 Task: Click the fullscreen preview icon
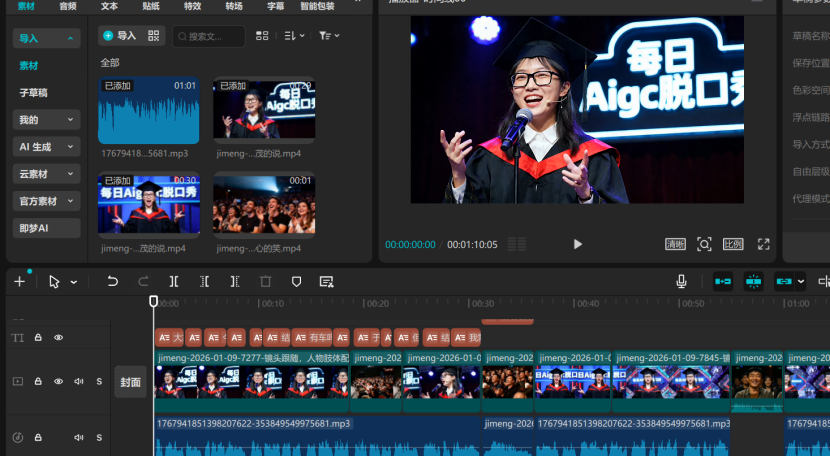(763, 244)
